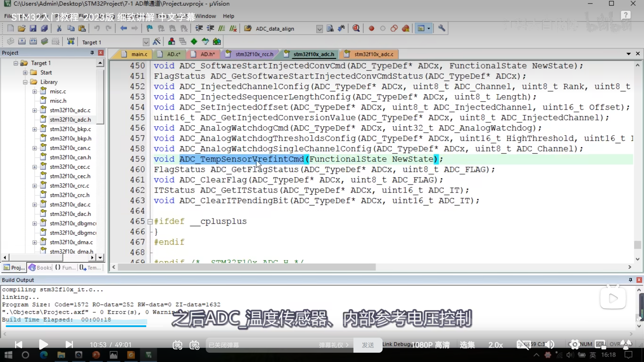This screenshot has width=644, height=362.
Task: Expand the stm32f10x_adc.c node
Action: coord(35,110)
